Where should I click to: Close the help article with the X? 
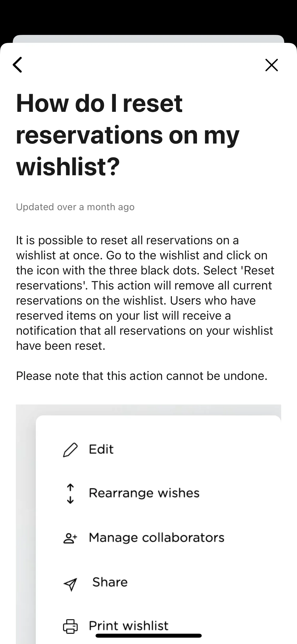tap(272, 65)
